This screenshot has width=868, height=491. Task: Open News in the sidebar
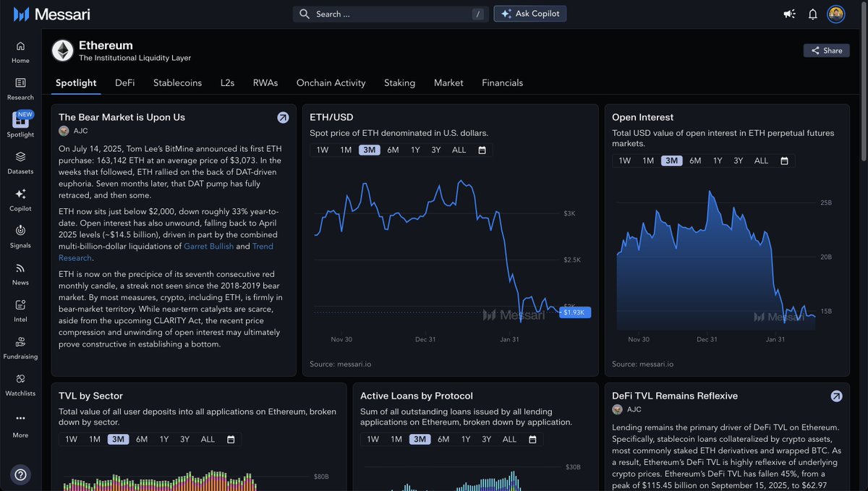(20, 274)
